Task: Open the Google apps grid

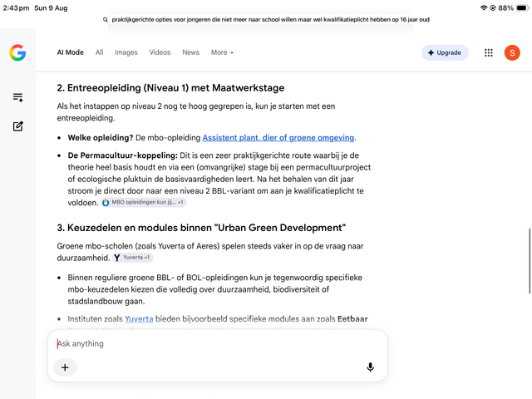Action: coord(489,52)
